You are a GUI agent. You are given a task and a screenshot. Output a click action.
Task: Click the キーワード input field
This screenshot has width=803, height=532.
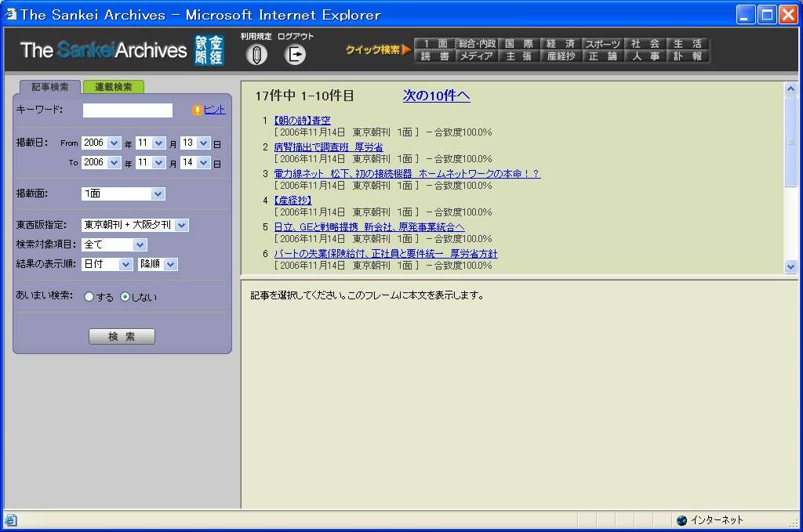127,110
